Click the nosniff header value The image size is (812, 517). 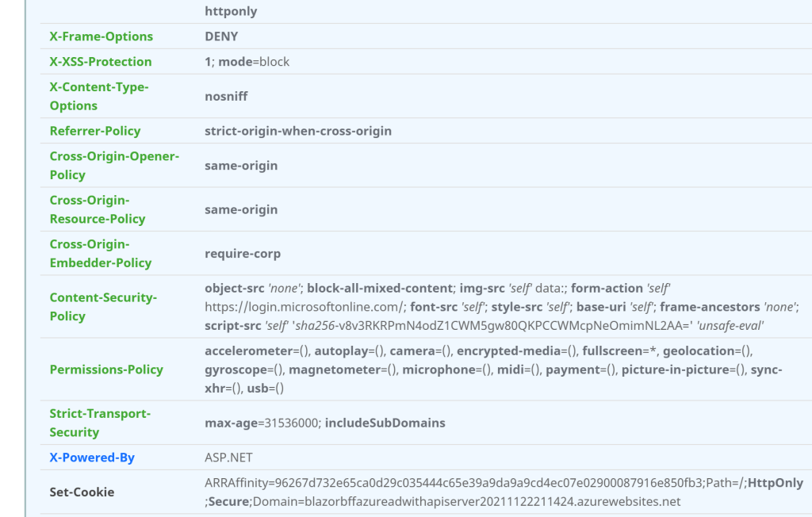pyautogui.click(x=226, y=96)
